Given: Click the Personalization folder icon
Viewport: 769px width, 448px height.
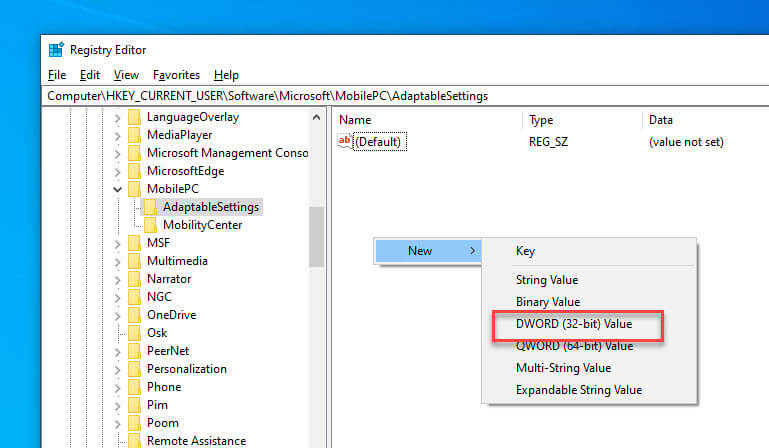Looking at the screenshot, I should click(x=134, y=369).
